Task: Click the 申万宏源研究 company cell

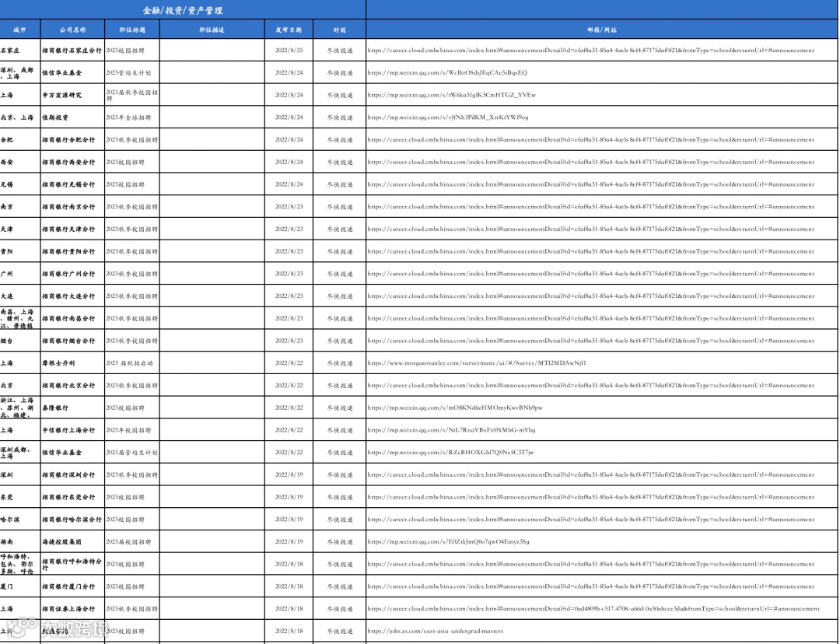Action: 72,96
